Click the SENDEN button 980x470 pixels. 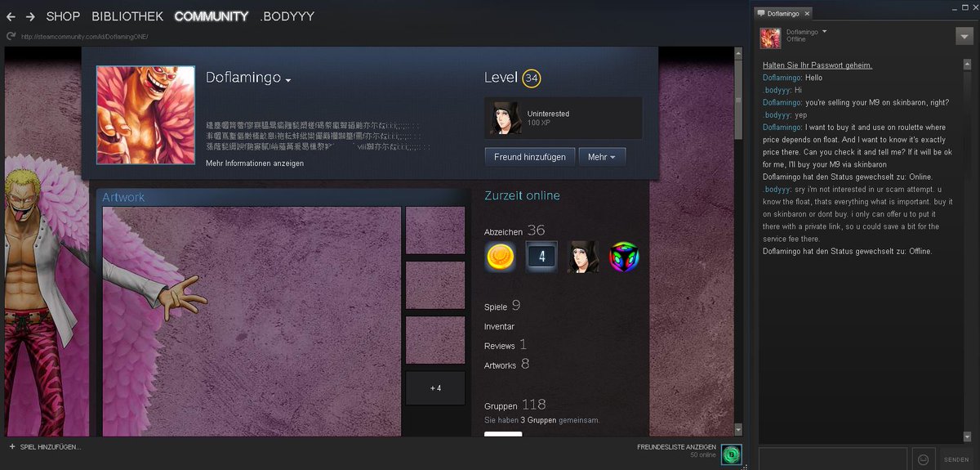tap(957, 459)
